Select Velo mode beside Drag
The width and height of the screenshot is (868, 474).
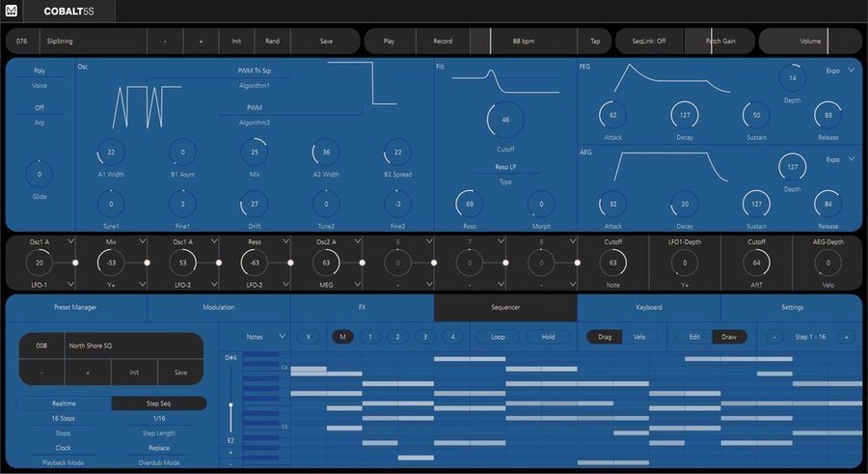point(637,337)
